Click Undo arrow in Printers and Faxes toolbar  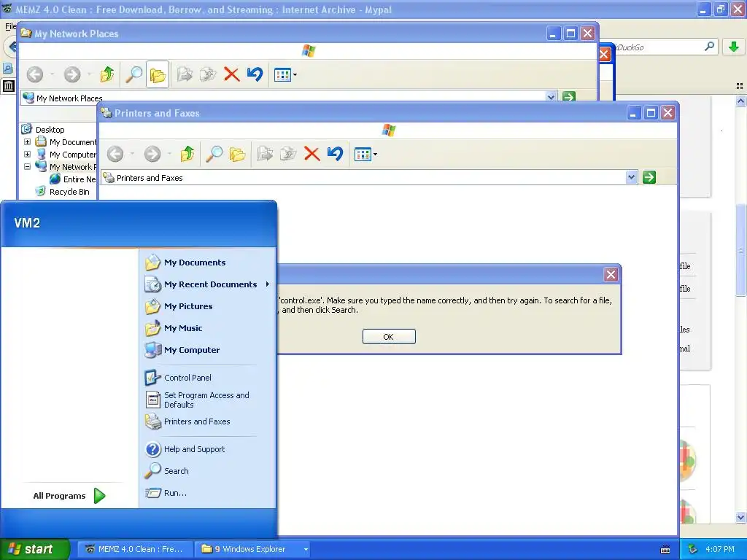335,154
